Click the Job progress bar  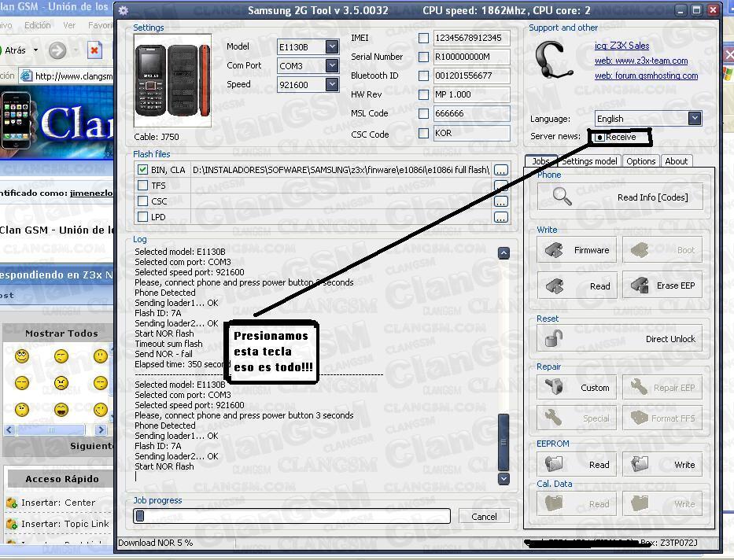click(x=292, y=516)
